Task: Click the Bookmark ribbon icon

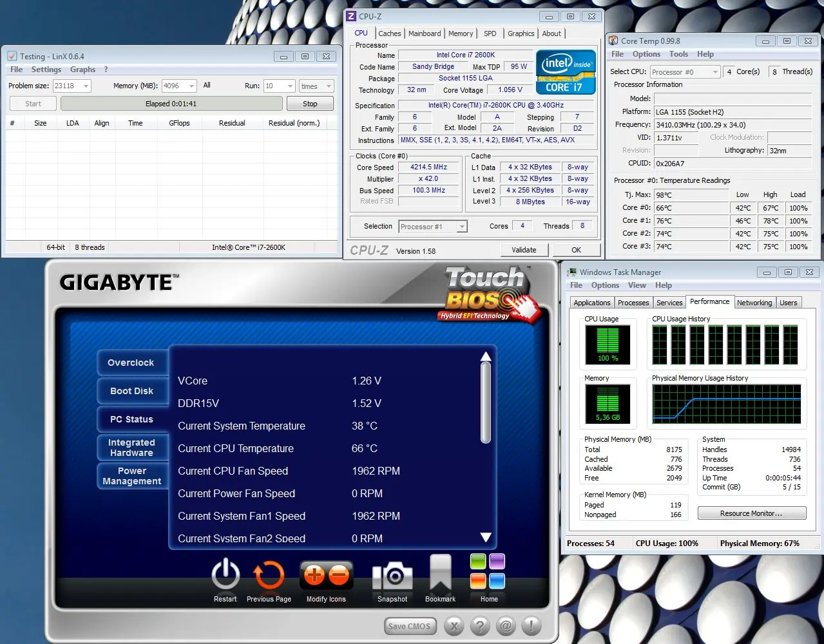Action: click(440, 573)
